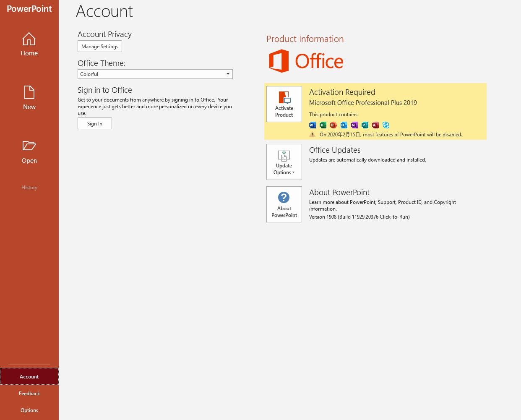
Task: Click the 'Sign in to Office' heading
Action: pyautogui.click(x=105, y=90)
